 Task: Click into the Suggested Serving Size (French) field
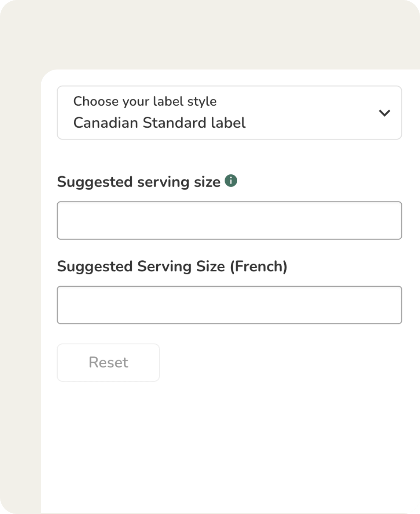(229, 305)
